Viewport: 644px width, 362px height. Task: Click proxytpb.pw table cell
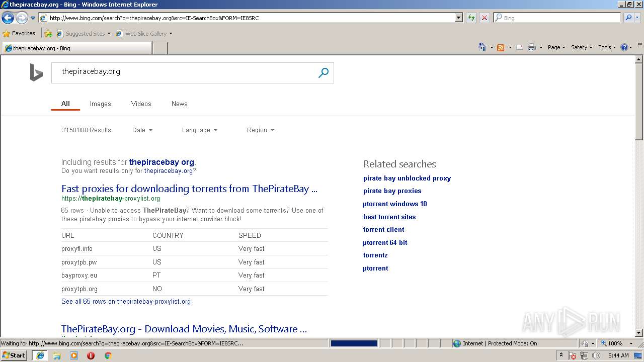pos(79,262)
